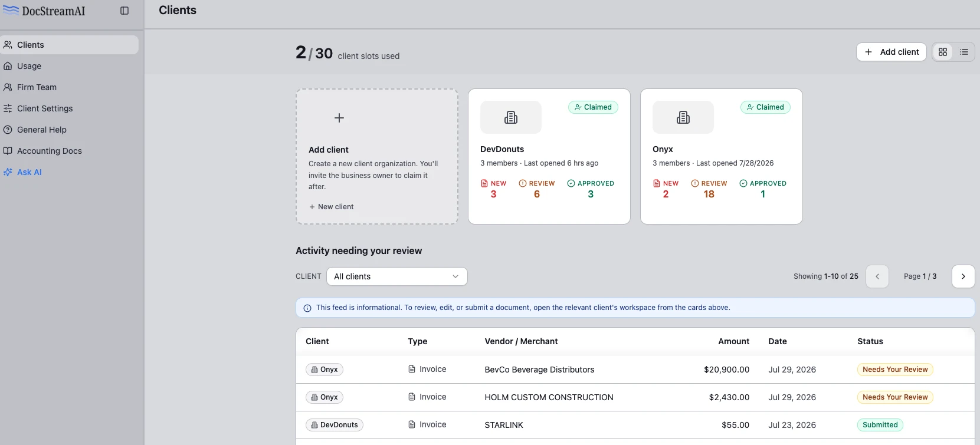Click the Client Settings sliders icon
The height and width of the screenshot is (445, 980).
pyautogui.click(x=8, y=108)
